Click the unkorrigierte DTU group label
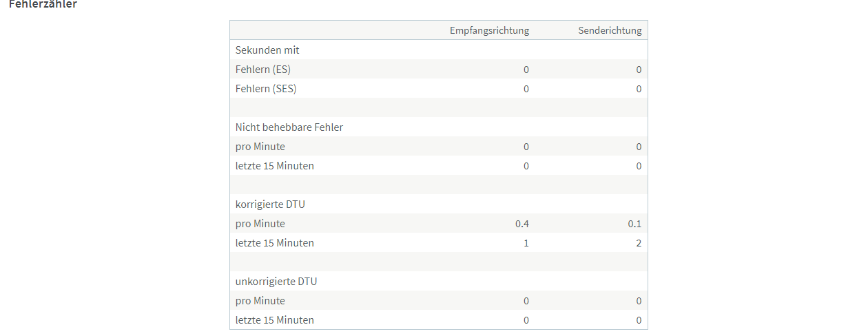Screen dimensions: 868x336 (276, 282)
